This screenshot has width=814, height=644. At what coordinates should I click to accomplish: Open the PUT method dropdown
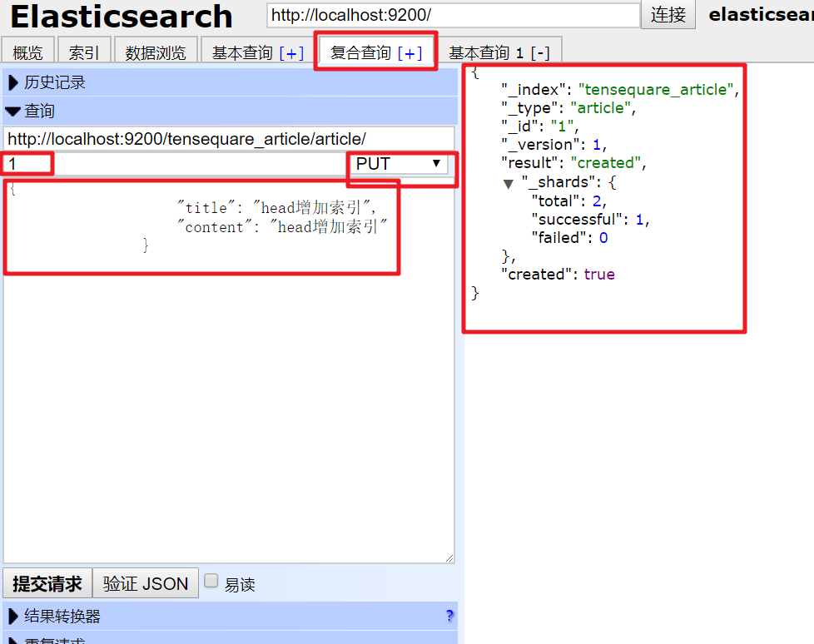[x=398, y=164]
